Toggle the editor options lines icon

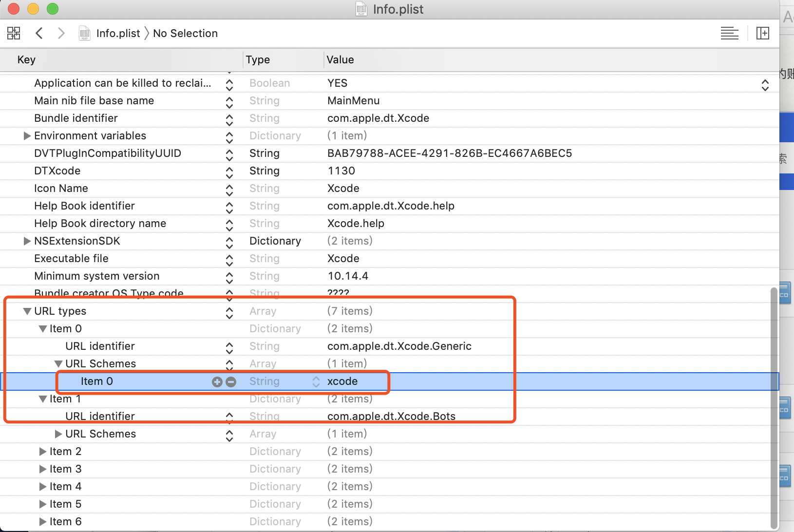(729, 33)
